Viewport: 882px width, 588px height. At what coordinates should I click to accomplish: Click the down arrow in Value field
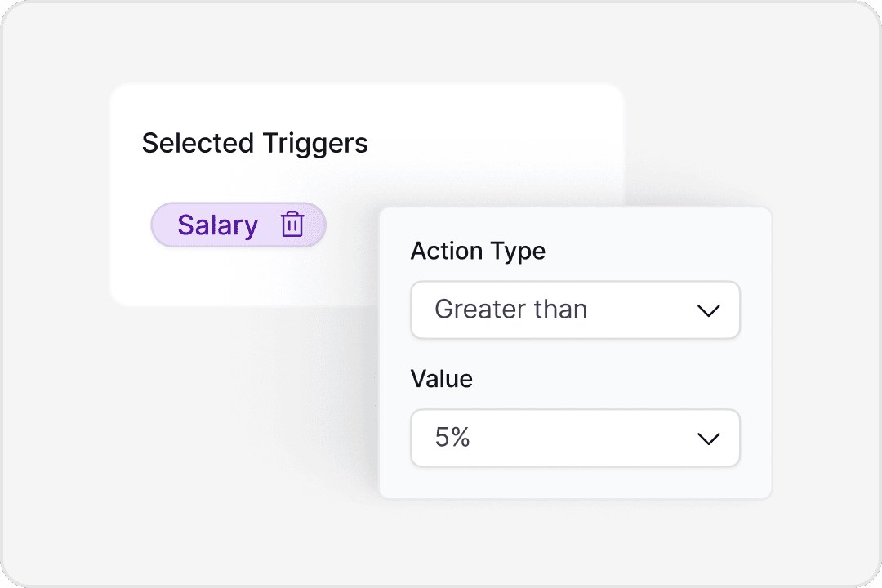tap(707, 439)
